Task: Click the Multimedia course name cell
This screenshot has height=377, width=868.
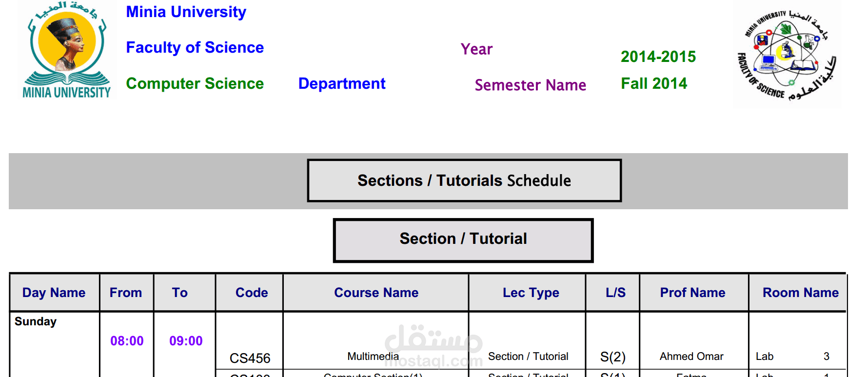Action: [x=373, y=357]
